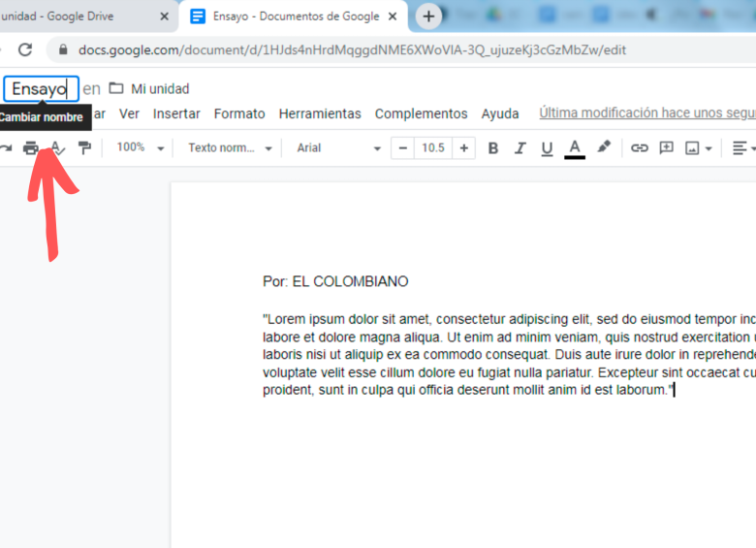Toggle underline formatting
The height and width of the screenshot is (548, 756).
pyautogui.click(x=547, y=147)
